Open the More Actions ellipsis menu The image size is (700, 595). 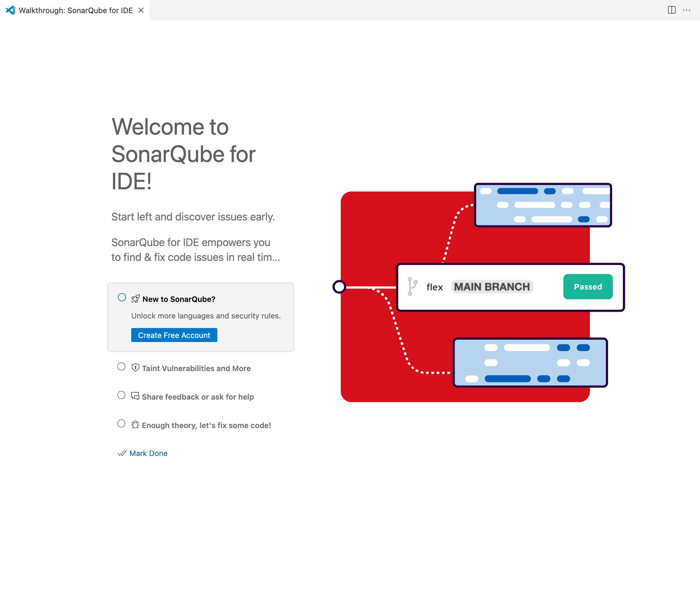point(687,10)
